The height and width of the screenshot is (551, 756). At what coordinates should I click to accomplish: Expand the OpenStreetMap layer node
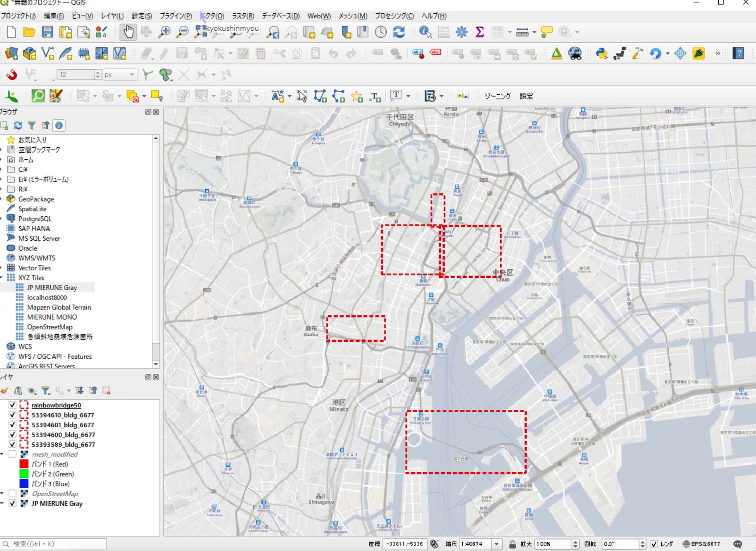[x=2, y=494]
